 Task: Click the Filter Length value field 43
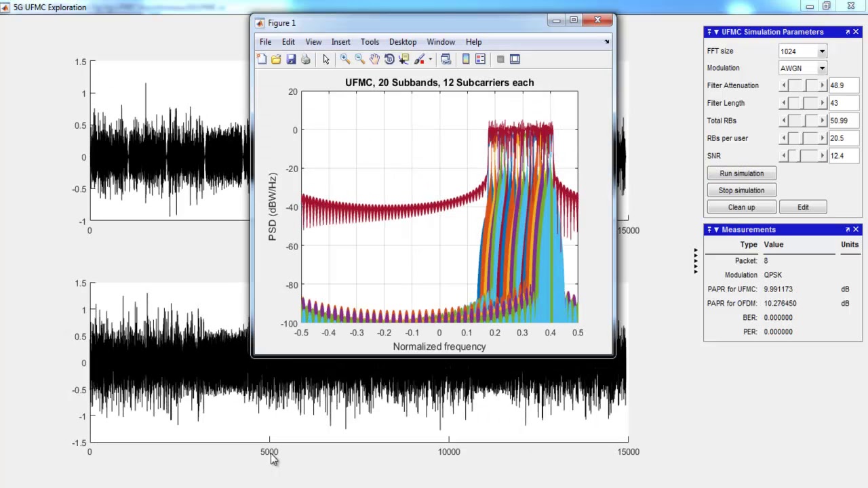click(844, 103)
